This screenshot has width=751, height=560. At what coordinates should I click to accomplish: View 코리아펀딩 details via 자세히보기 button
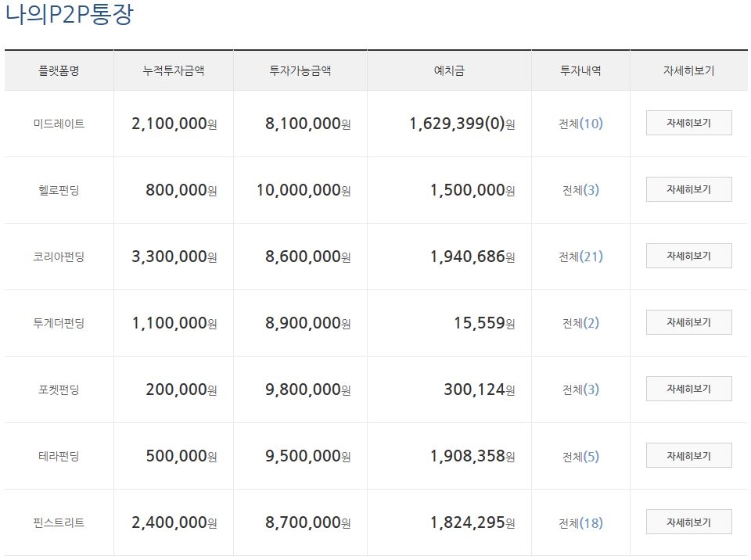pos(688,257)
